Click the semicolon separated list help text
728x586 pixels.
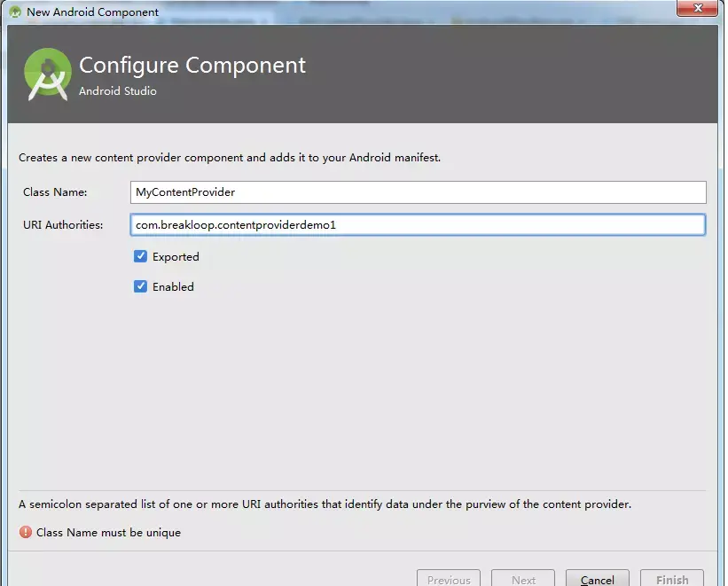pos(325,504)
